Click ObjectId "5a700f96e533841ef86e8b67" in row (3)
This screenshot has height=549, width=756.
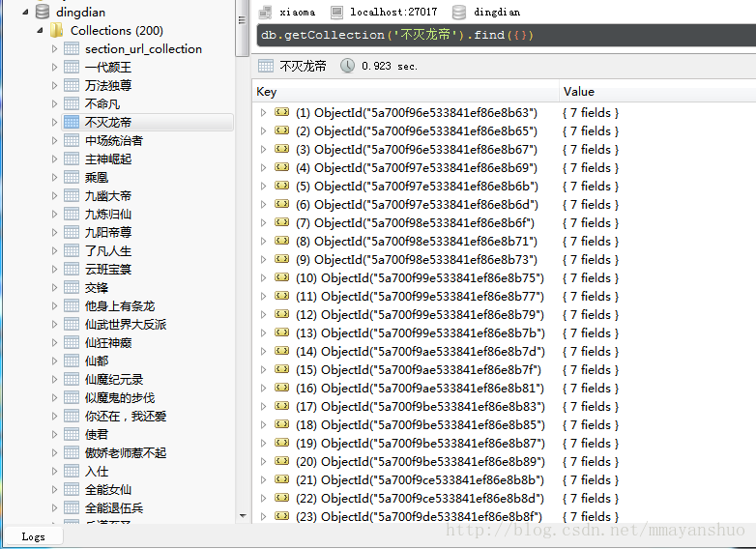click(425, 150)
